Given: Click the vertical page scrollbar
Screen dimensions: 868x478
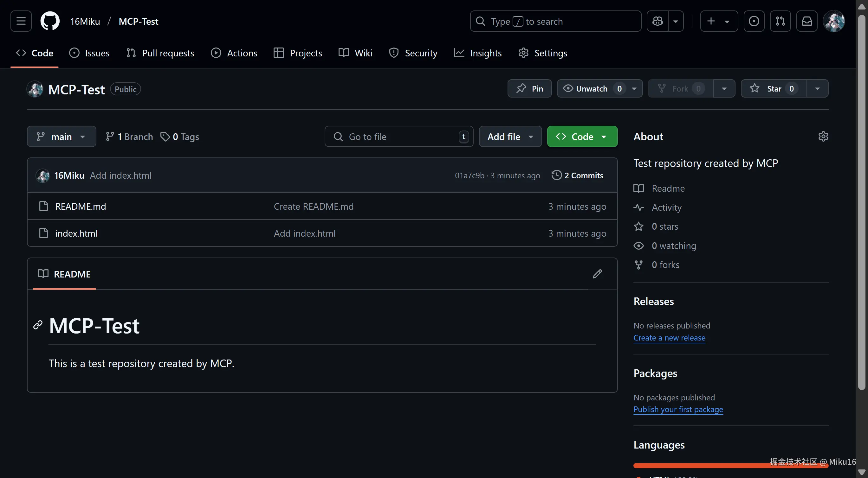Looking at the screenshot, I should tap(862, 202).
